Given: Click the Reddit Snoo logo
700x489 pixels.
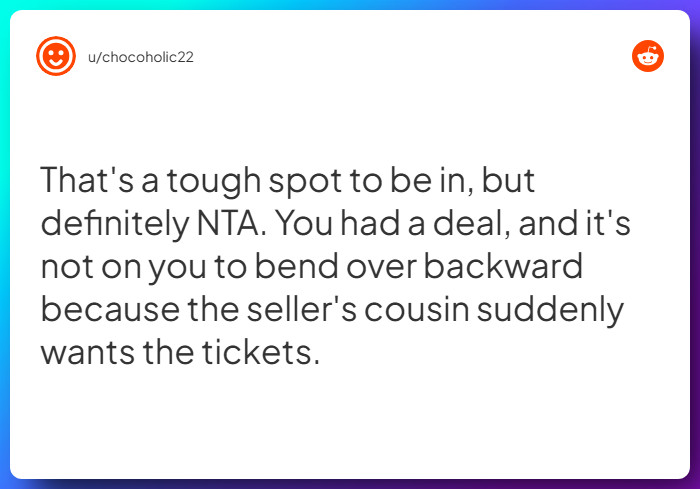Looking at the screenshot, I should (648, 57).
